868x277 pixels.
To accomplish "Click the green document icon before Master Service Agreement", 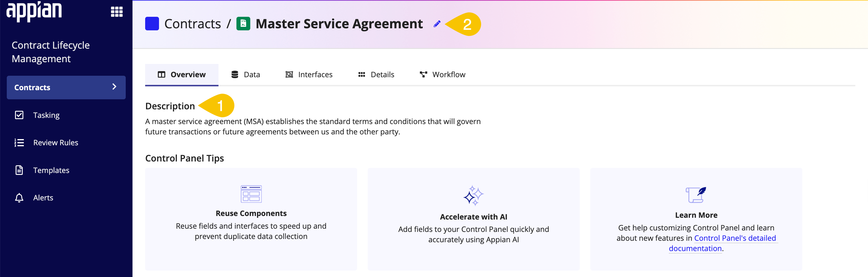I will (x=243, y=24).
